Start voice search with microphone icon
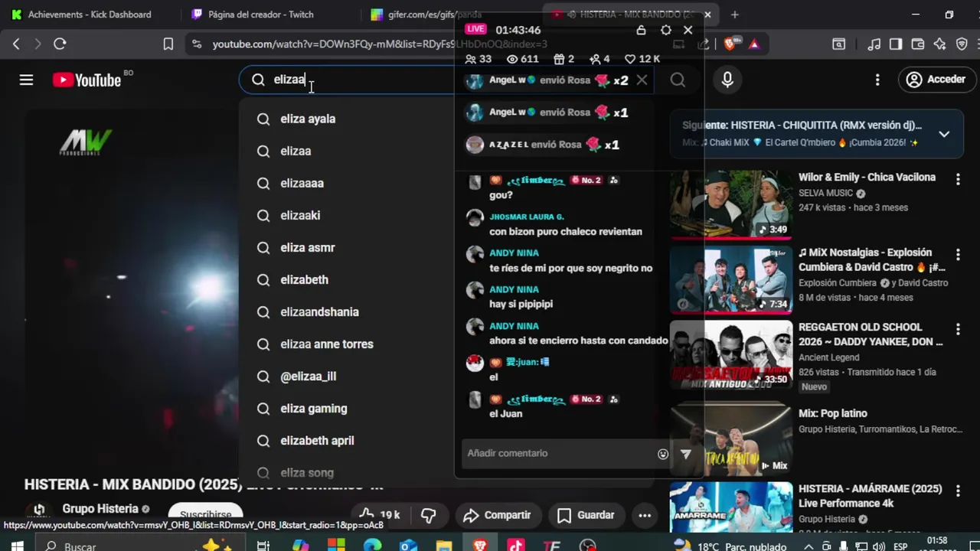 [x=727, y=80]
